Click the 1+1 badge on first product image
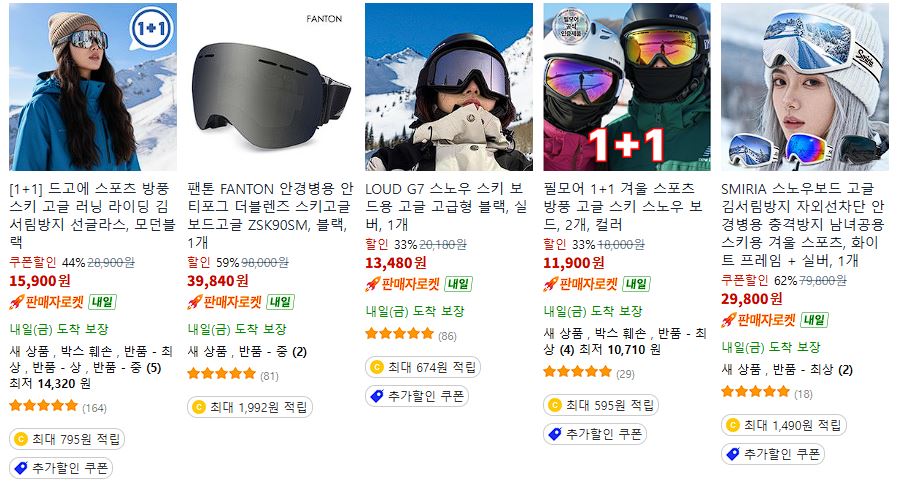This screenshot has height=494, width=897. (x=150, y=28)
